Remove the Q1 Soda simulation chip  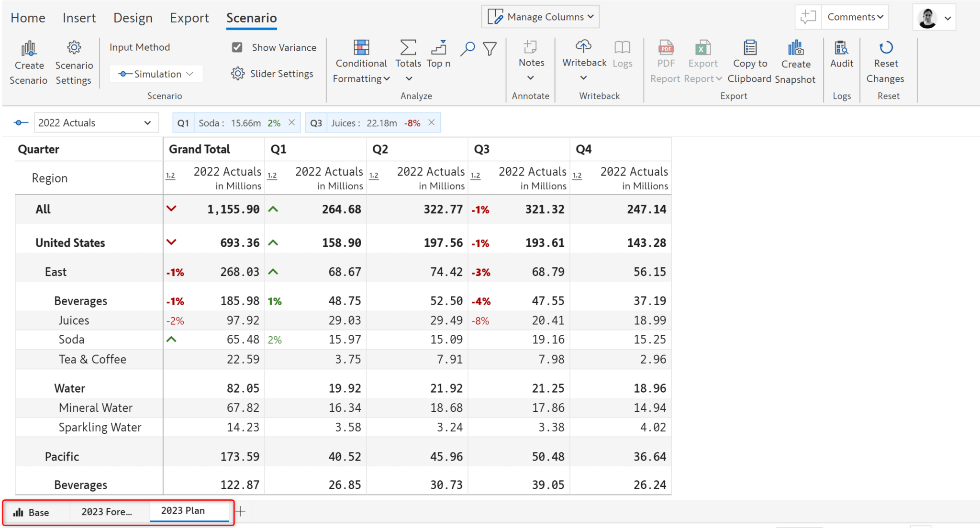coord(292,122)
